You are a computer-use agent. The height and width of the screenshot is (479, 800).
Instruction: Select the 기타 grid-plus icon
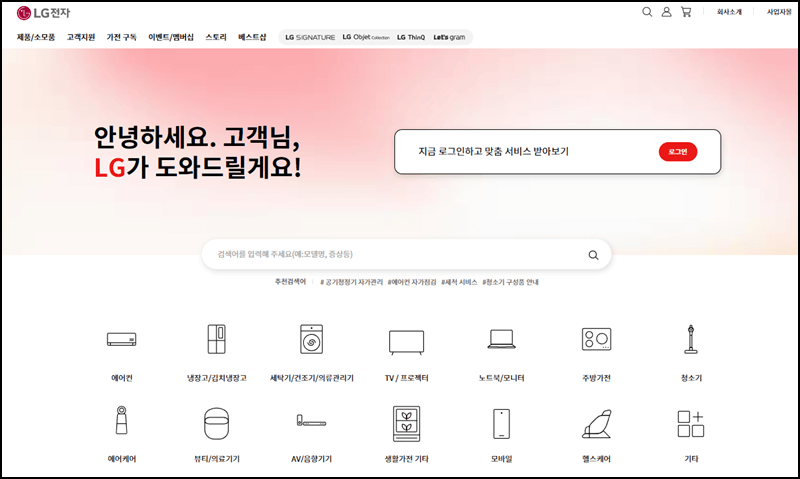tap(691, 423)
